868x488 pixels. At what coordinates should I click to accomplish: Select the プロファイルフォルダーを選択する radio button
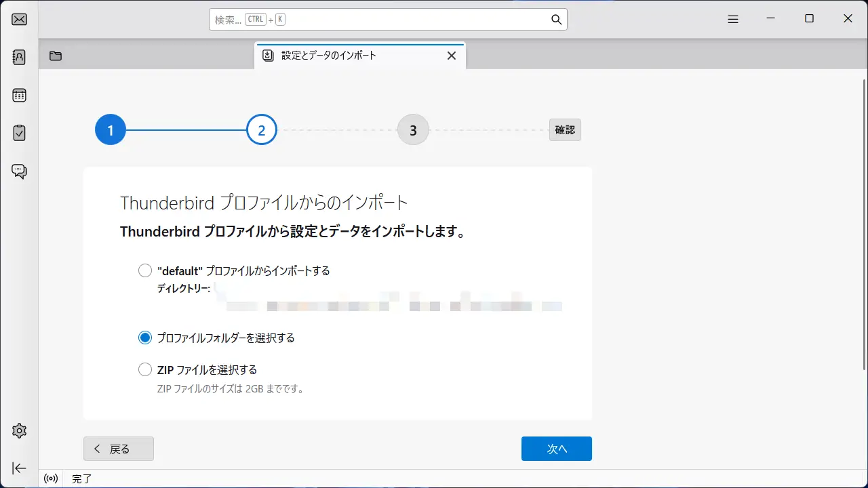pos(145,338)
